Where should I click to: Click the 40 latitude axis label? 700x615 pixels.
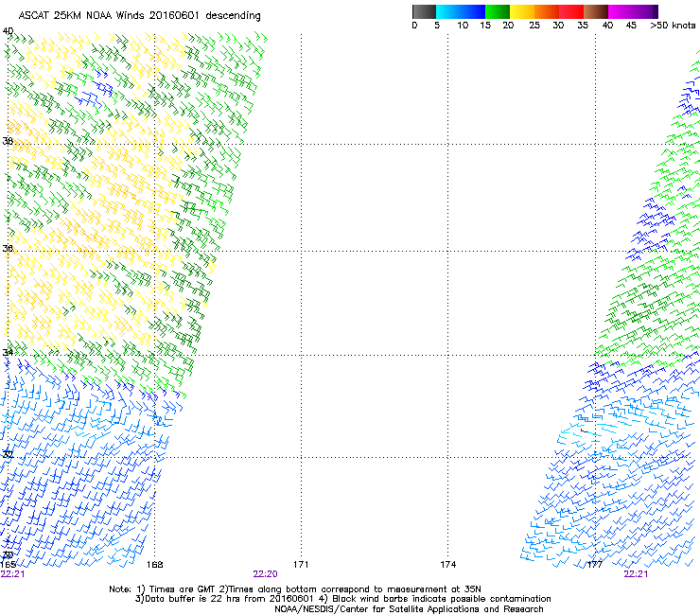coord(8,31)
